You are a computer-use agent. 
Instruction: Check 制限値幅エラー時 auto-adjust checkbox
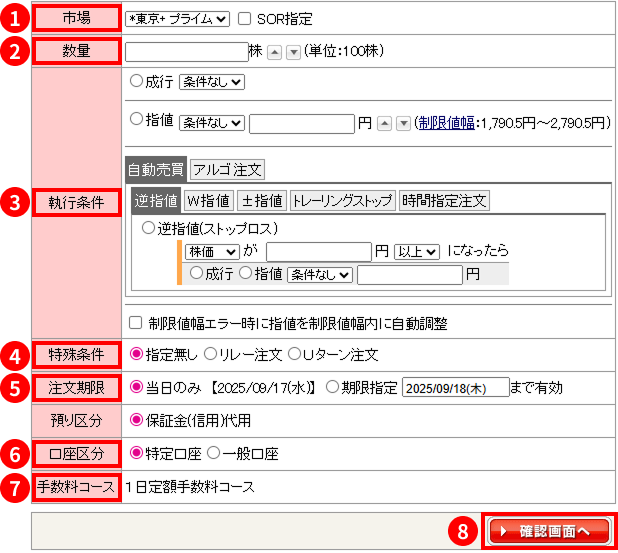(136, 323)
